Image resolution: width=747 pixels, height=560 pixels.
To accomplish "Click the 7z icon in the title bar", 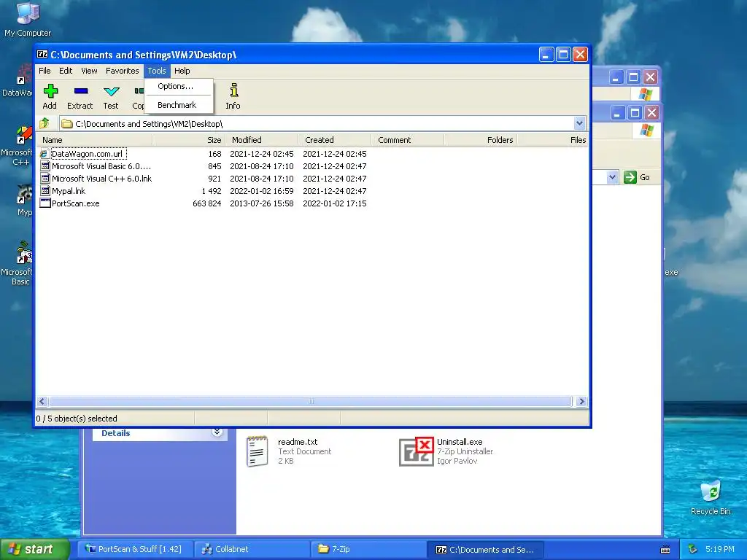I will click(42, 54).
